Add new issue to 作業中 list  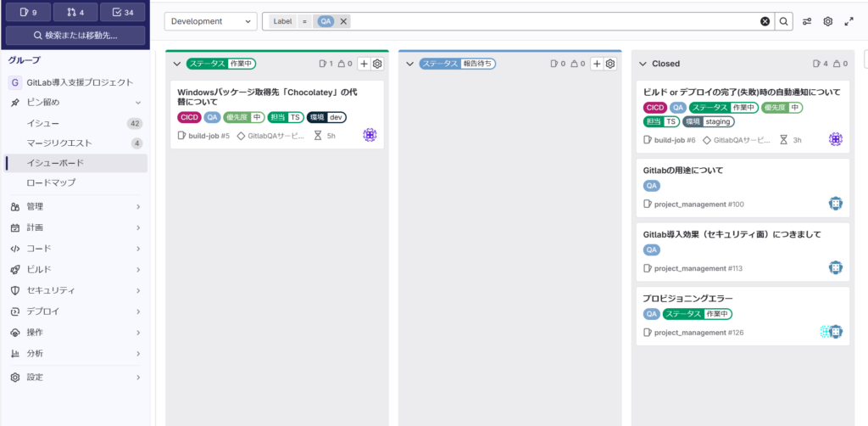(363, 64)
